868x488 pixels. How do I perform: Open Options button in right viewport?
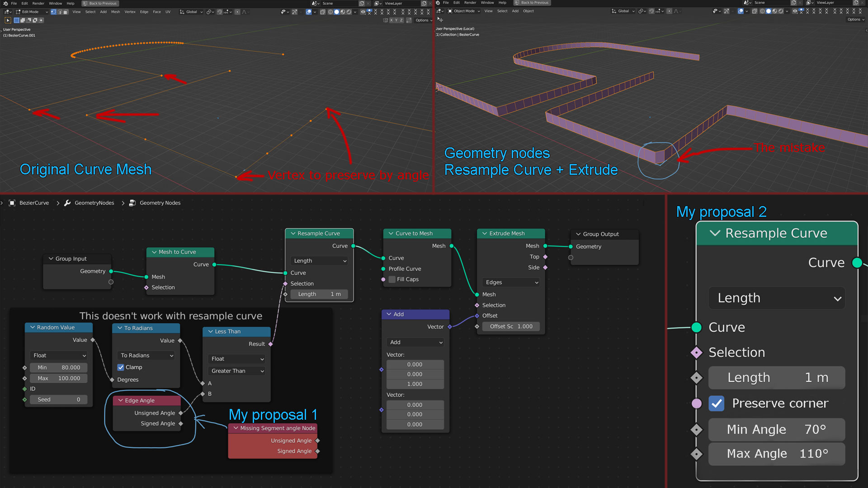(x=855, y=19)
